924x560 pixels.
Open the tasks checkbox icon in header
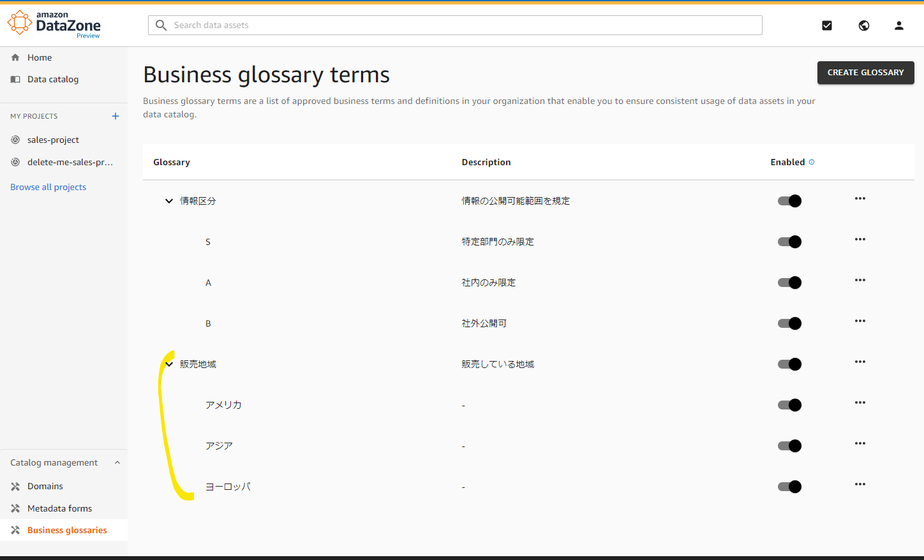click(x=827, y=26)
